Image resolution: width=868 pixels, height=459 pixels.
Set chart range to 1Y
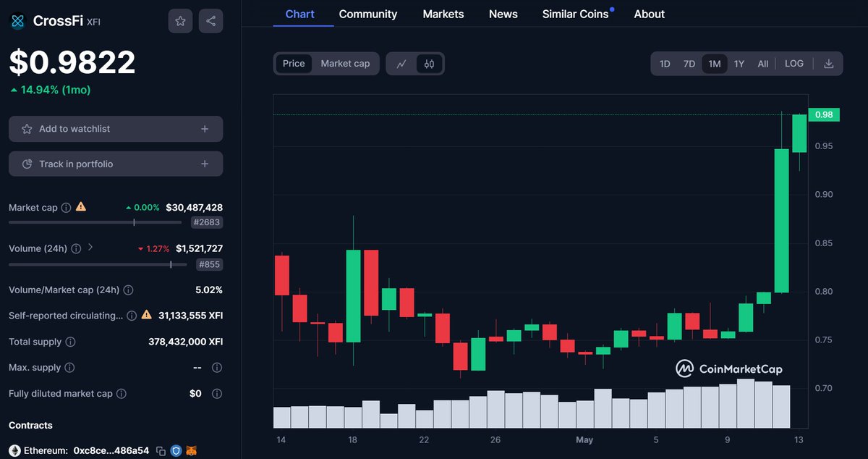click(x=739, y=64)
